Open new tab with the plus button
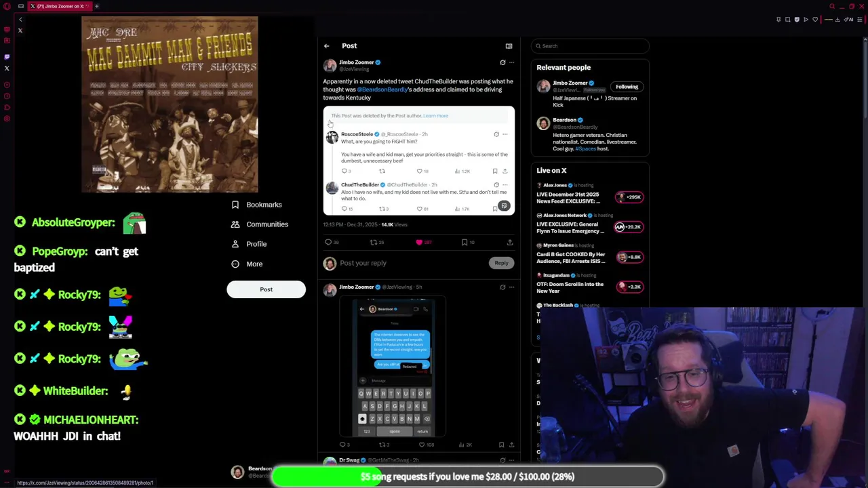 point(96,6)
